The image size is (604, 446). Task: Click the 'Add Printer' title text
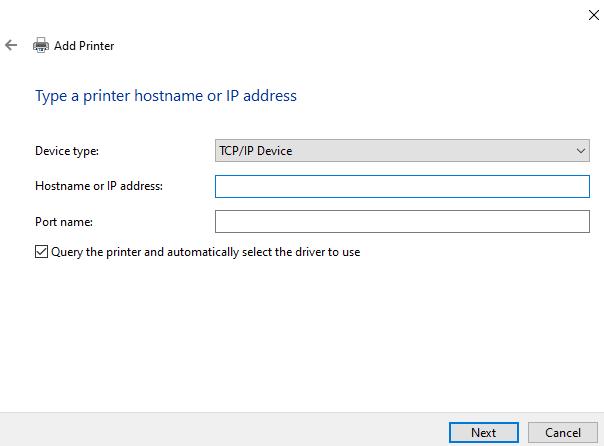[x=84, y=45]
